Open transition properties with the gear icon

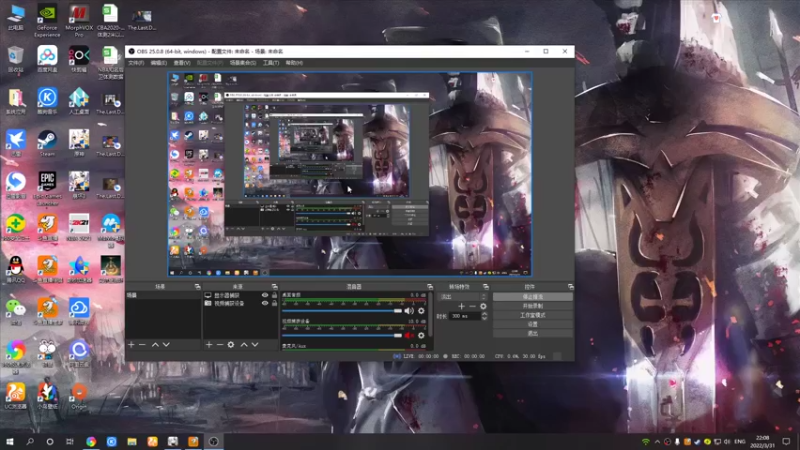483,306
